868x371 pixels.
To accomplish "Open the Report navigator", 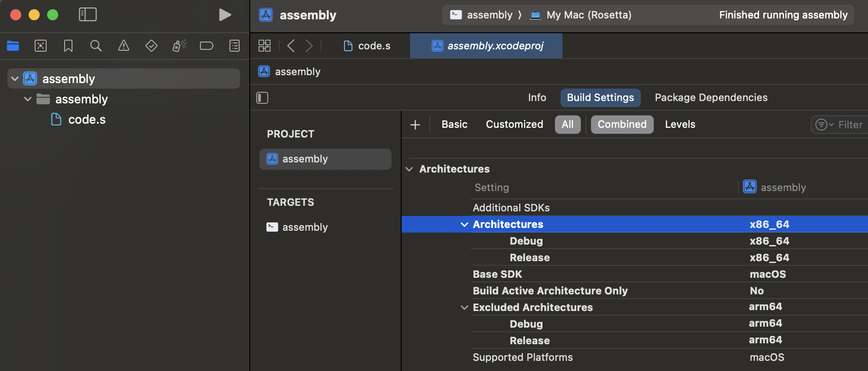I will click(235, 46).
